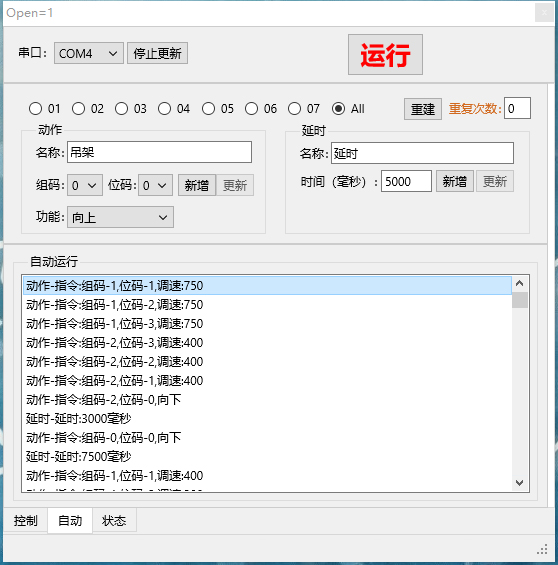Click the action name field containing 吊架
558x565 pixels.
coord(159,152)
